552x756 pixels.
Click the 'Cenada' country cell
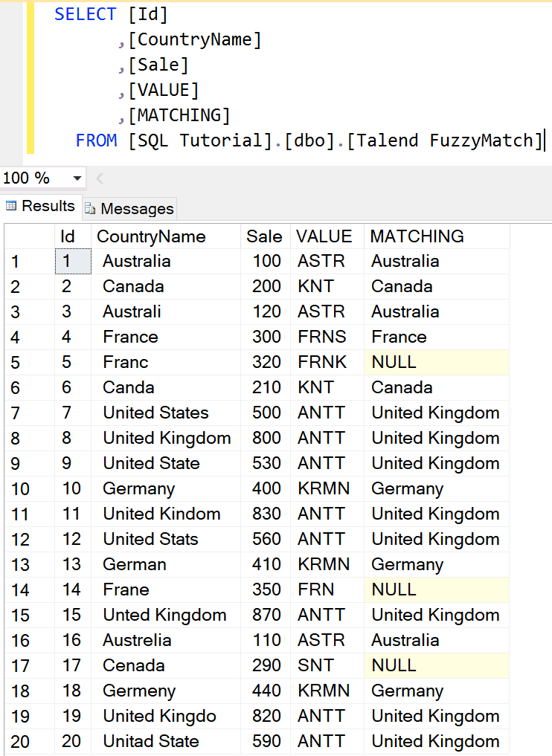tap(134, 666)
